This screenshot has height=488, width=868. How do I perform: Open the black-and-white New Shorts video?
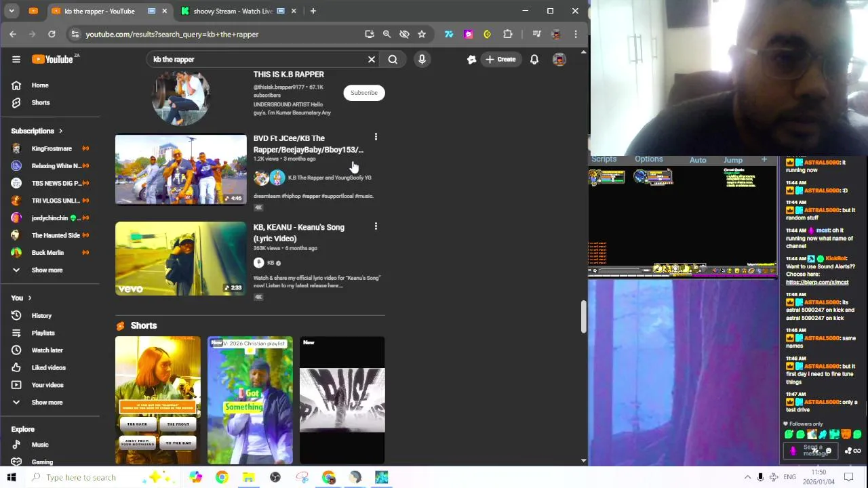[342, 400]
